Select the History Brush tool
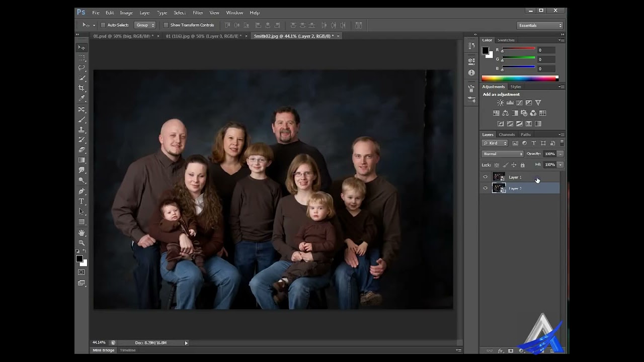Screen dimensions: 644x362 (82, 140)
